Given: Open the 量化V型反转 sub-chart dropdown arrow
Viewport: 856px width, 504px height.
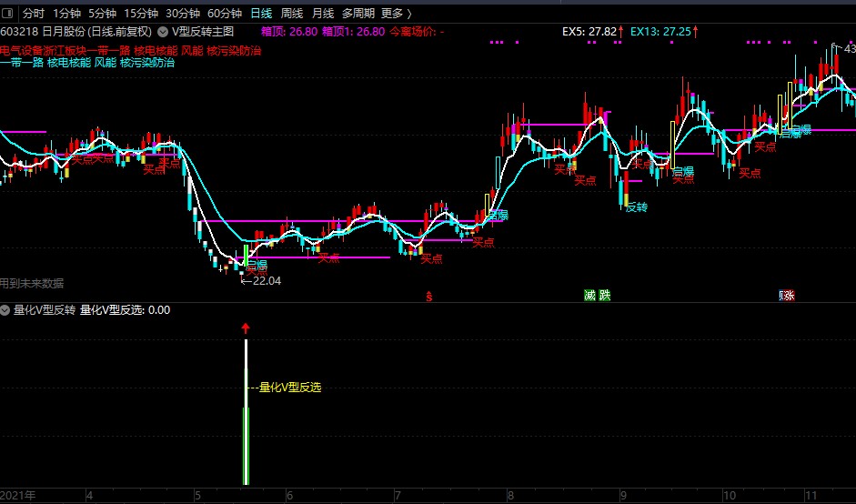Looking at the screenshot, I should pyautogui.click(x=5, y=310).
